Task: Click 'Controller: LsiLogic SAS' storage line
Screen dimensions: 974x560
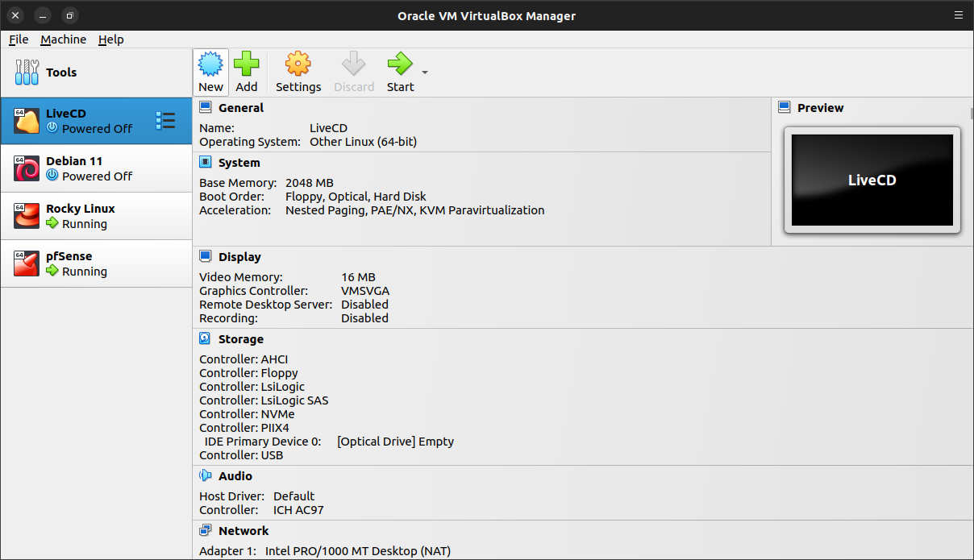Action: 264,400
